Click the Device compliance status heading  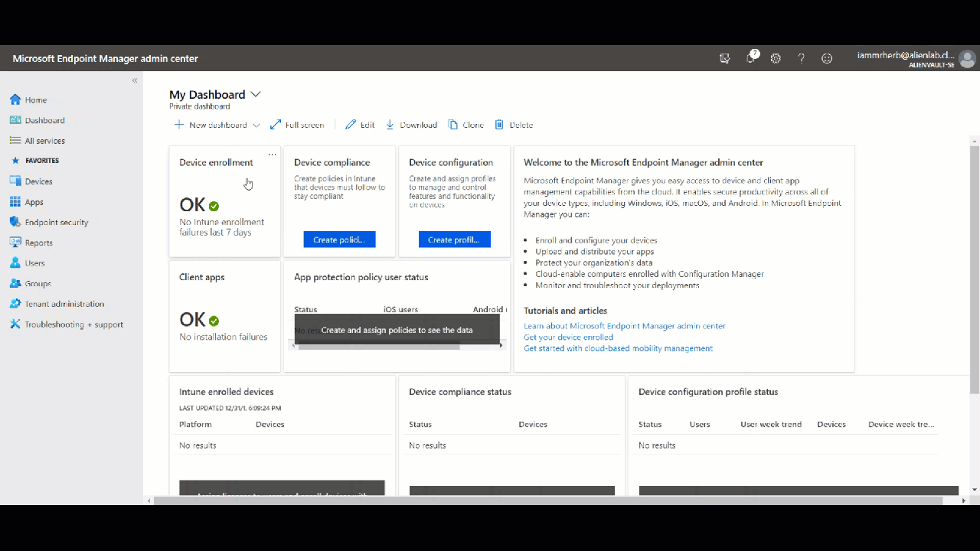460,392
